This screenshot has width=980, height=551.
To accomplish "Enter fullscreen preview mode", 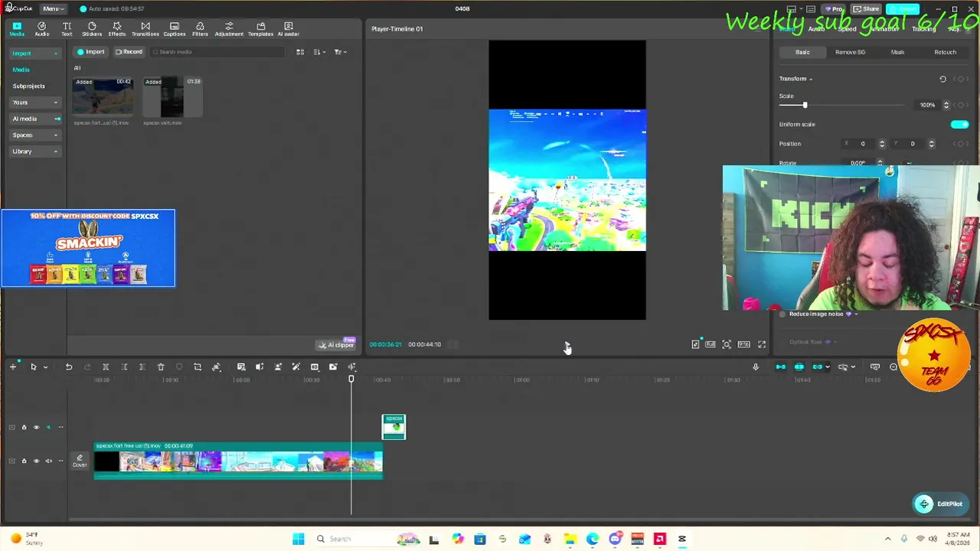I will click(x=762, y=344).
